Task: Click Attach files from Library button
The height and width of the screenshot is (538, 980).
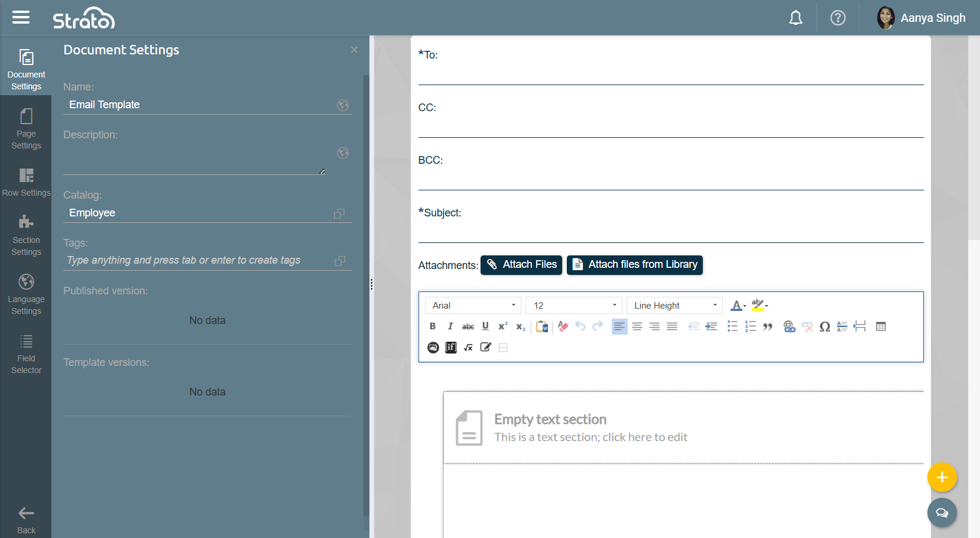Action: [x=634, y=265]
